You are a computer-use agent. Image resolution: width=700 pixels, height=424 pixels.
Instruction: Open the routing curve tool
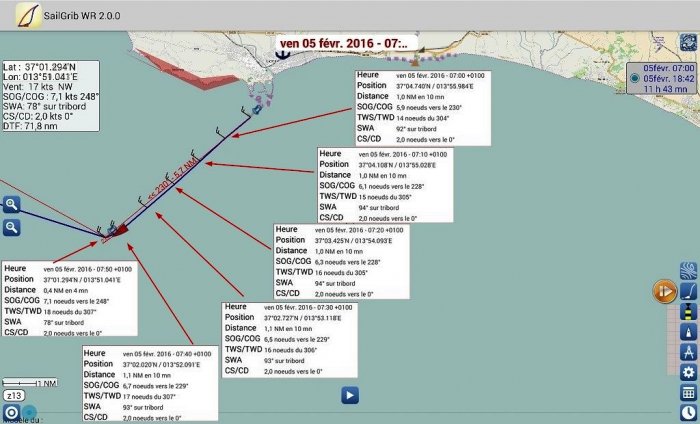coord(688,291)
